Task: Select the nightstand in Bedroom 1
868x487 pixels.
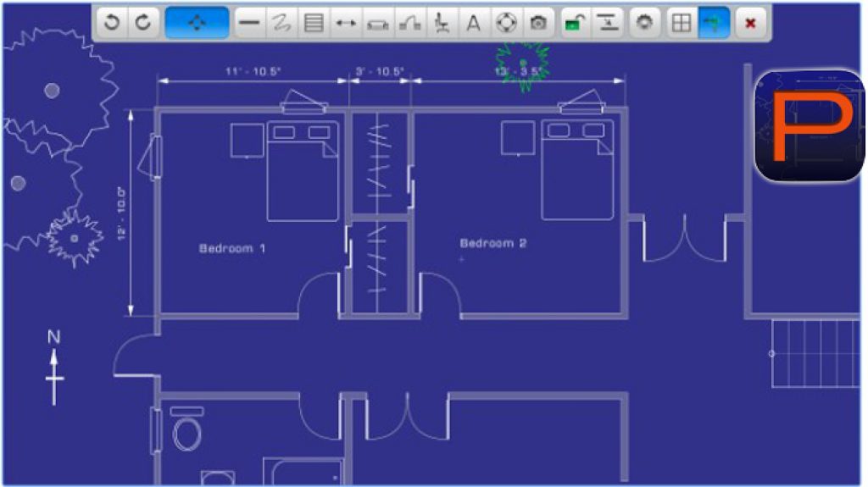Action: (248, 141)
